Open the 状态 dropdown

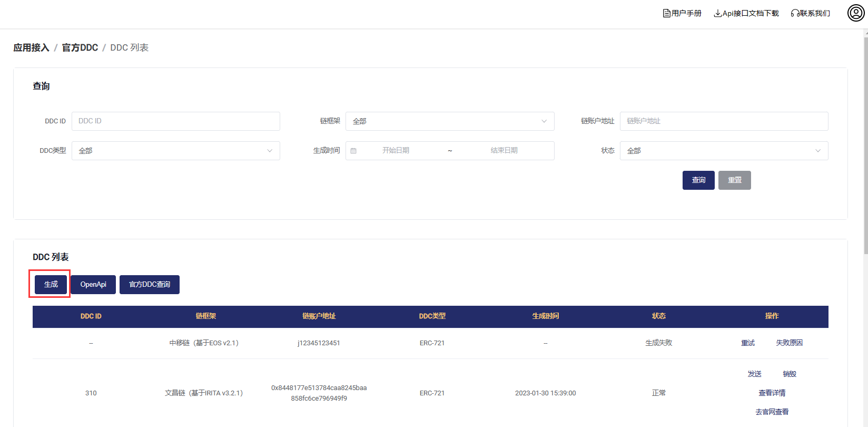(724, 151)
